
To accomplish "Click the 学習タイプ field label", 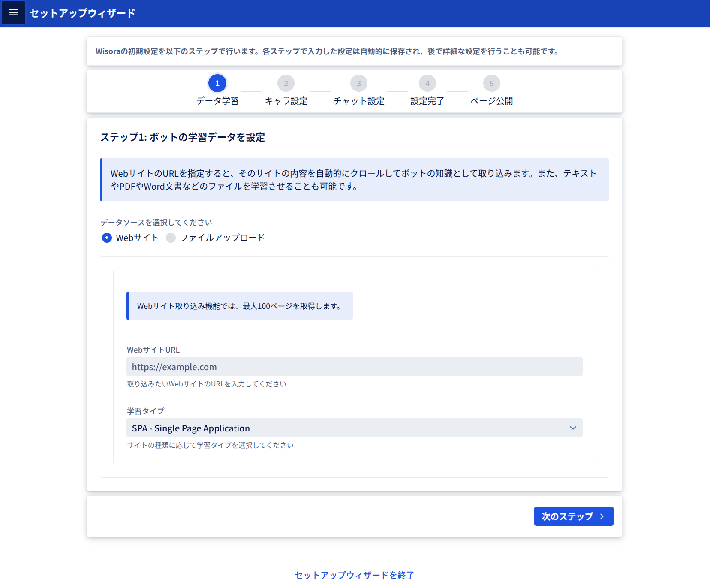I will coord(146,411).
